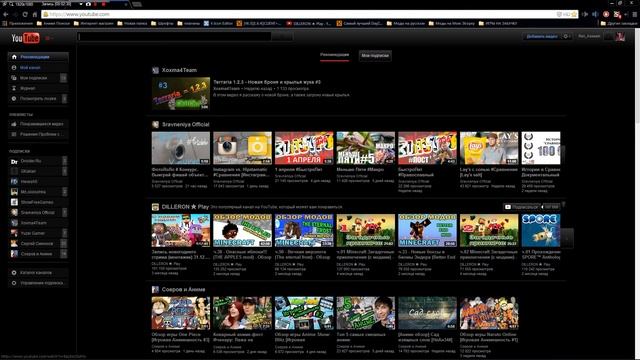The image size is (640, 360).
Task: Open the Интернет магазин bookmark folder
Action: (93, 23)
